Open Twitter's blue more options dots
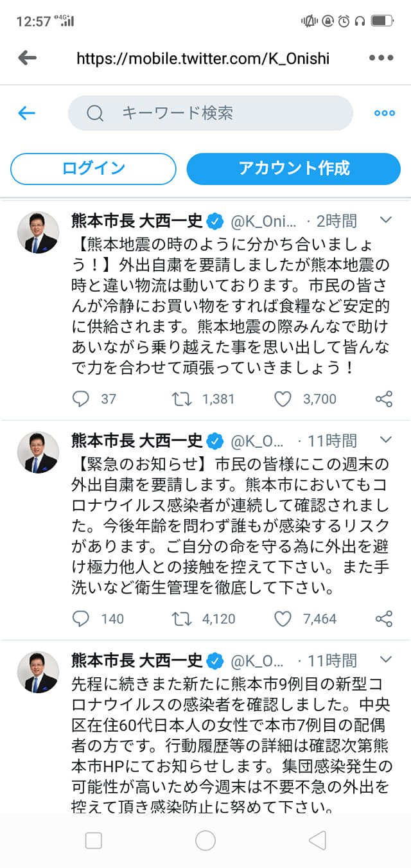 click(x=384, y=114)
